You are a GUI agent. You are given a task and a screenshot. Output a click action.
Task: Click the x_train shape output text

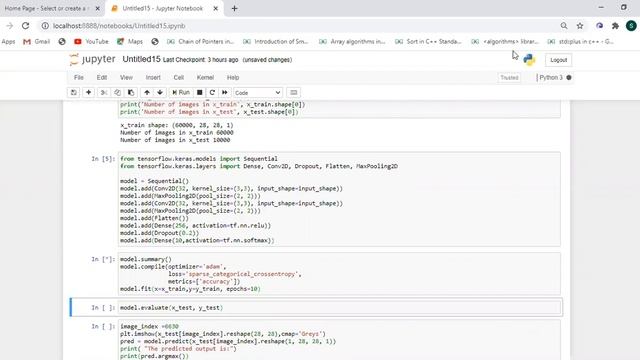pyautogui.click(x=177, y=125)
